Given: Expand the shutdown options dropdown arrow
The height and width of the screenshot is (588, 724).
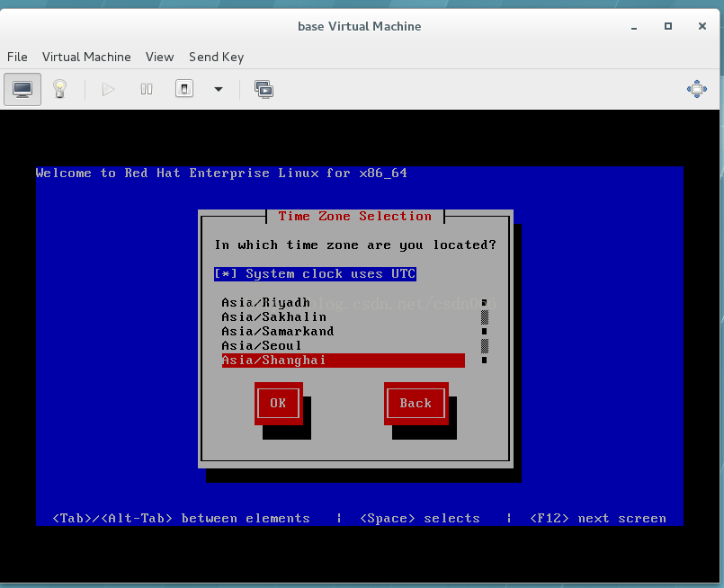Looking at the screenshot, I should coord(219,89).
